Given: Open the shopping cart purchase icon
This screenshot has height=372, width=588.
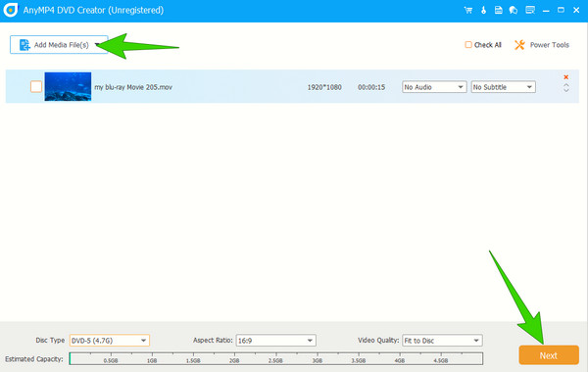Looking at the screenshot, I should pyautogui.click(x=468, y=10).
